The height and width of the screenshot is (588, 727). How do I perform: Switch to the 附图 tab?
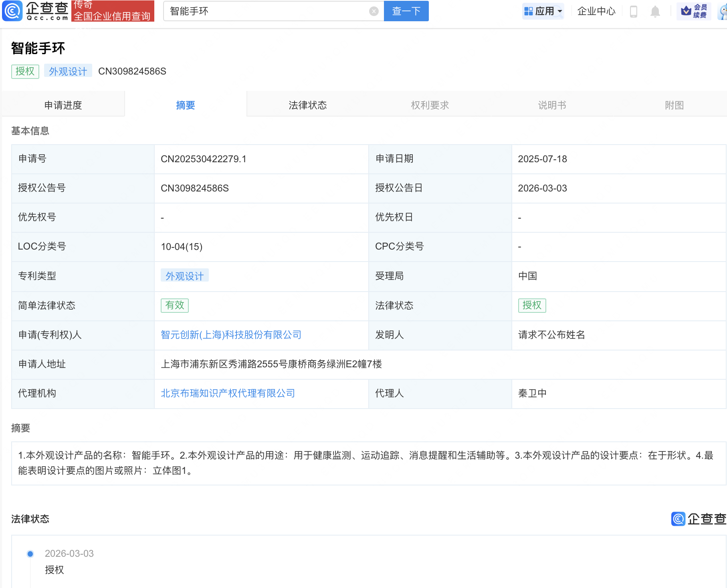[674, 105]
